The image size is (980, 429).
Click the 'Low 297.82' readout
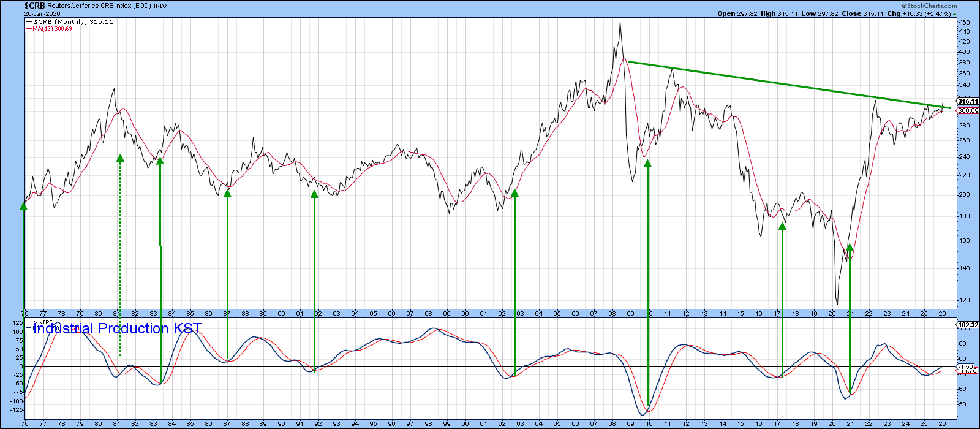point(820,13)
